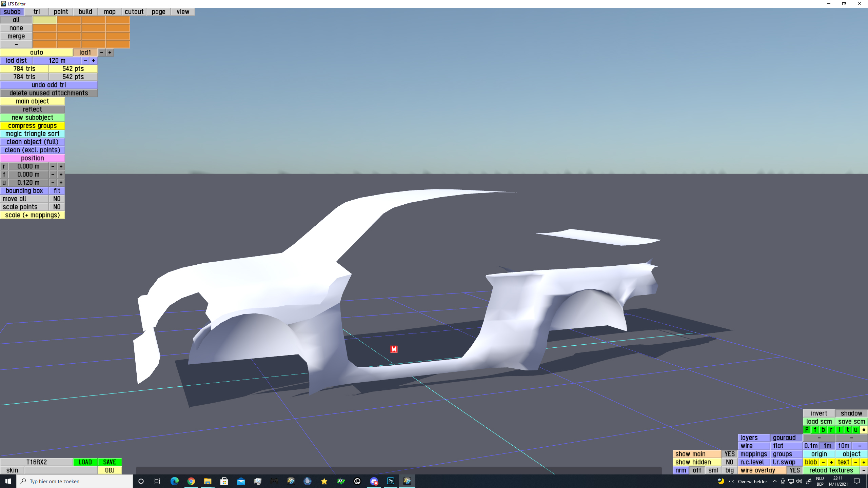The image size is (868, 488).
Task: Increase lod1 level with plus button
Action: [110, 53]
